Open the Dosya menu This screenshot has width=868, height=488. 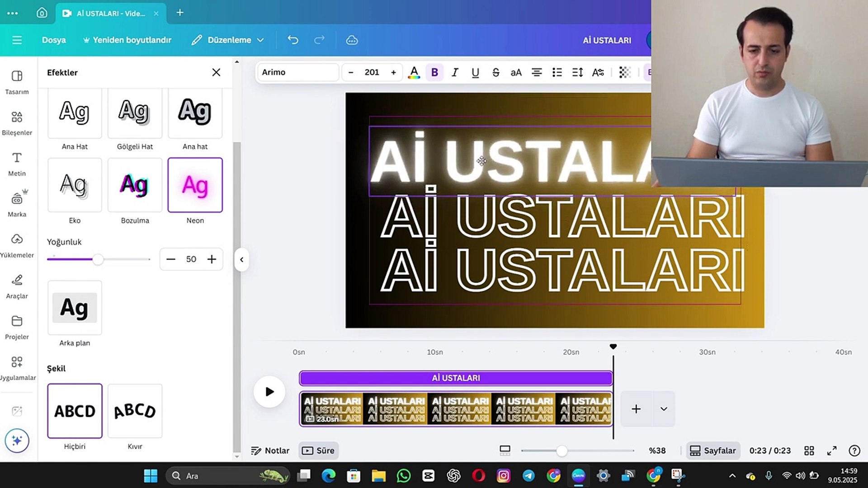pos(53,40)
